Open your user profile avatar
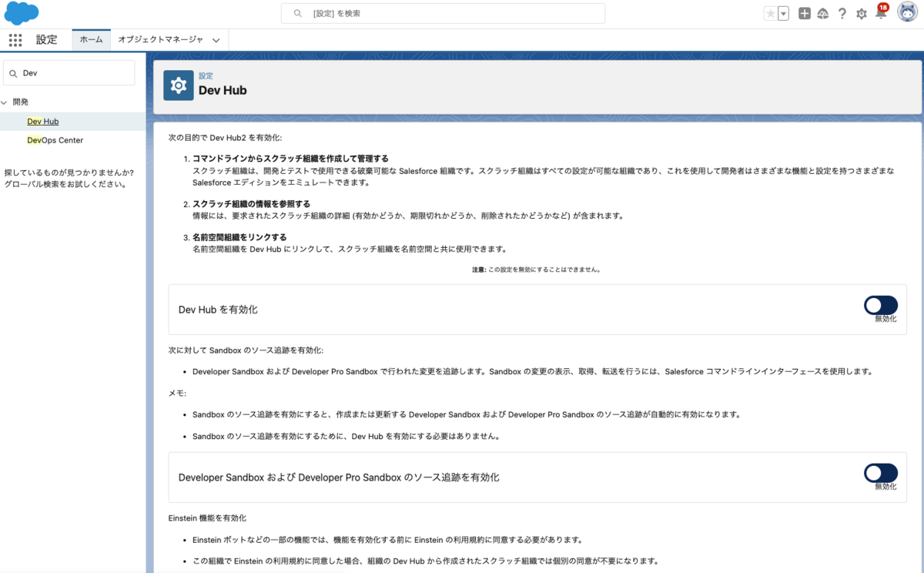 906,13
